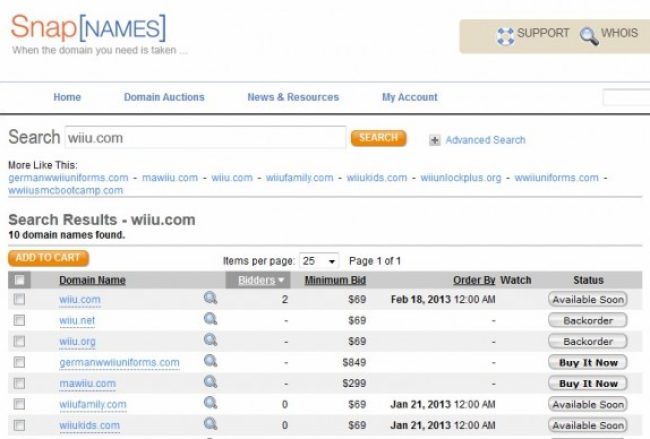Click the magnifier icon beside wiiukids.com row
This screenshot has width=650, height=439.
tap(210, 424)
